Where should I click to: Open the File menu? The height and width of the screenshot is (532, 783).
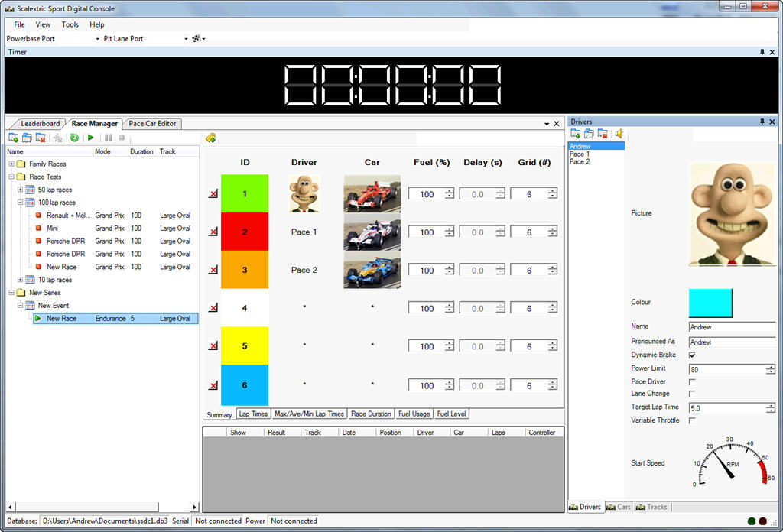[x=19, y=24]
